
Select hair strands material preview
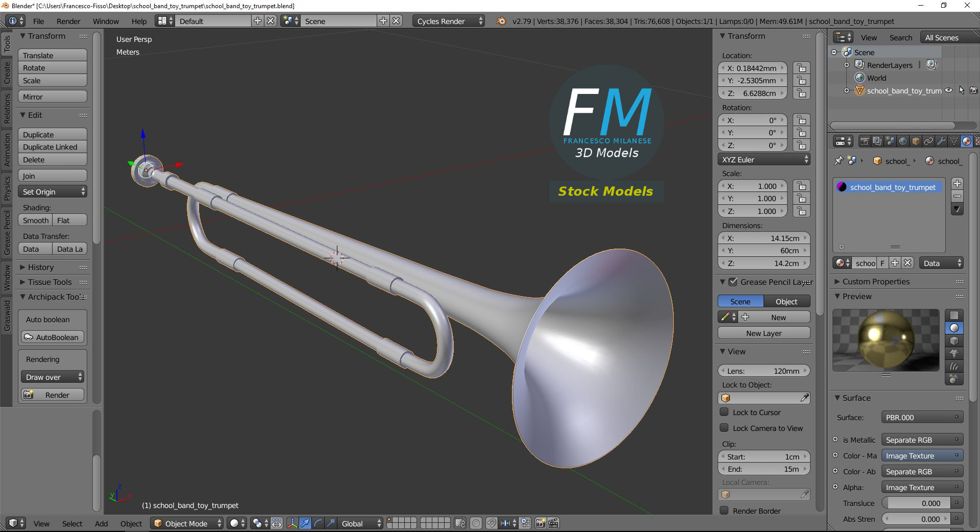tap(954, 367)
